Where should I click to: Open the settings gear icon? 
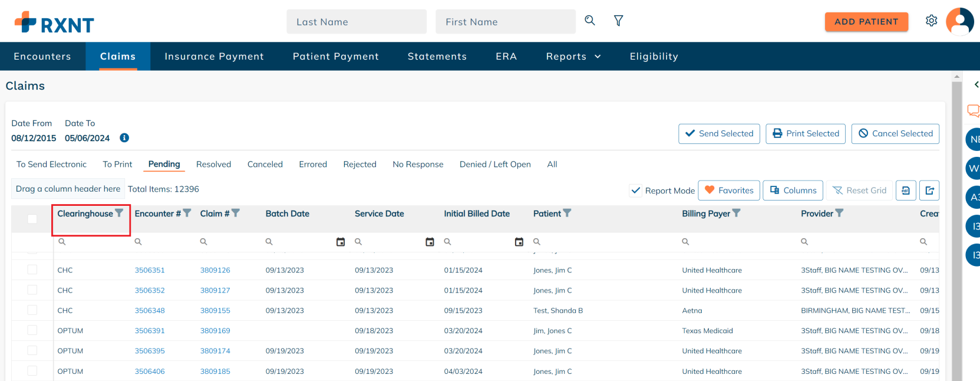932,21
